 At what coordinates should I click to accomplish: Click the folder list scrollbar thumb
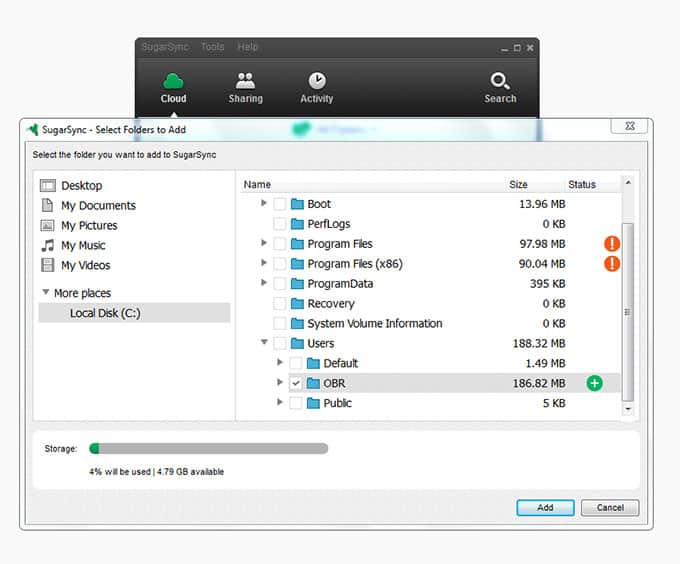[628, 312]
